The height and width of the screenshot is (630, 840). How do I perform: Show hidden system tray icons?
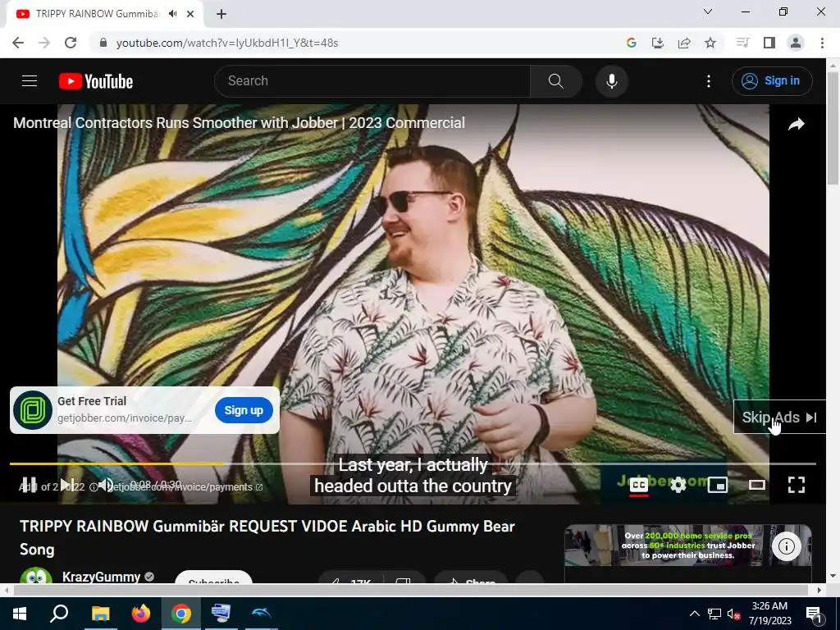tap(694, 614)
